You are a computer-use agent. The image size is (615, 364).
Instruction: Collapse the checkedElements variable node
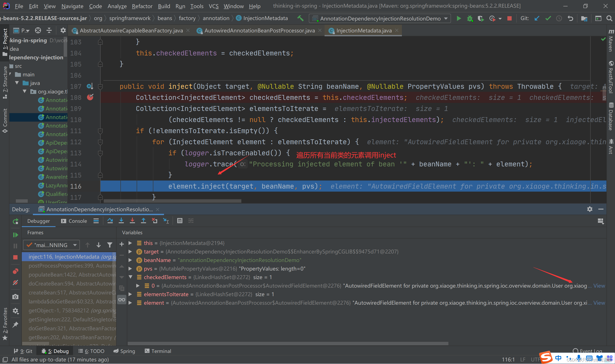point(130,277)
